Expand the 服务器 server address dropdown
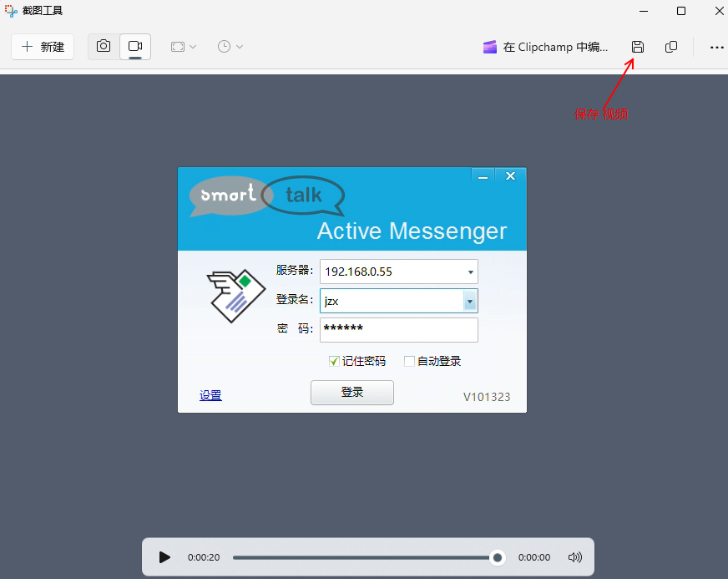Viewport: 728px width, 579px height. point(471,272)
